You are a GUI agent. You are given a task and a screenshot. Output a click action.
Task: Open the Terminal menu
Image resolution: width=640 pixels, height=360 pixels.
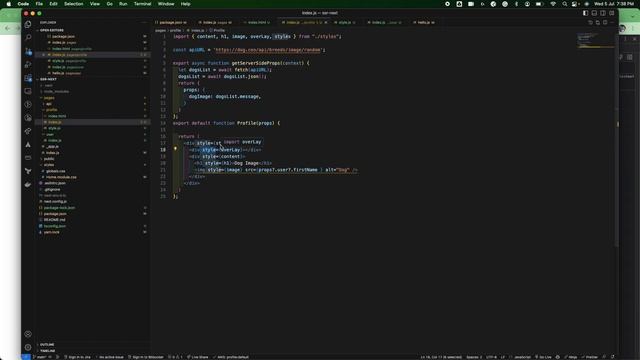[142, 4]
